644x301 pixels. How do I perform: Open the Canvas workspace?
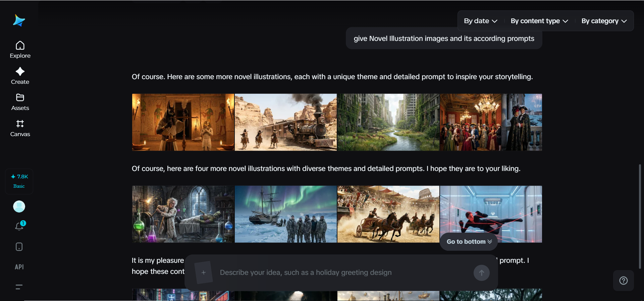point(20,128)
